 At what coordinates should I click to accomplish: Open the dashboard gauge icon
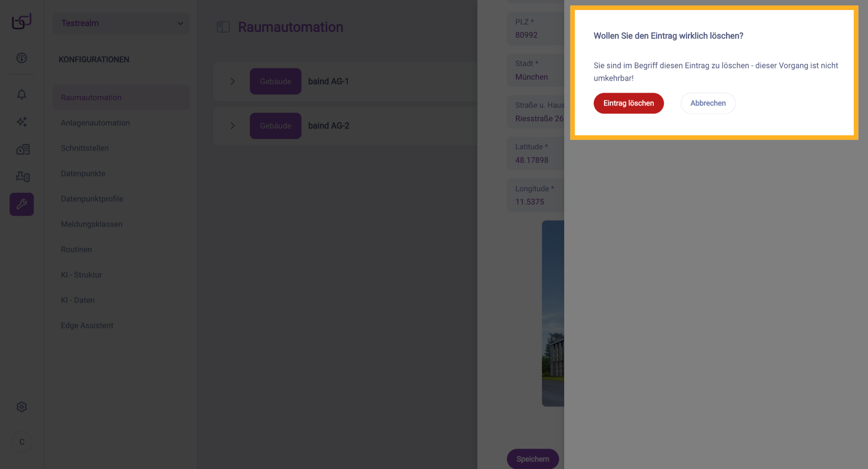coord(22,58)
